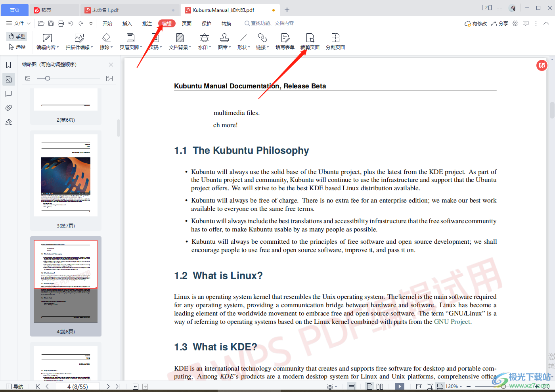Select the 形状 shape line tool
This screenshot has width=555, height=392.
(243, 42)
